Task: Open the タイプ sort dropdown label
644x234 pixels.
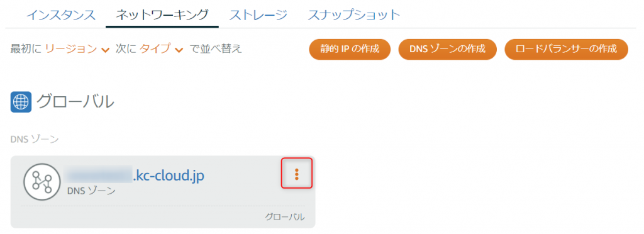Action: [x=155, y=49]
